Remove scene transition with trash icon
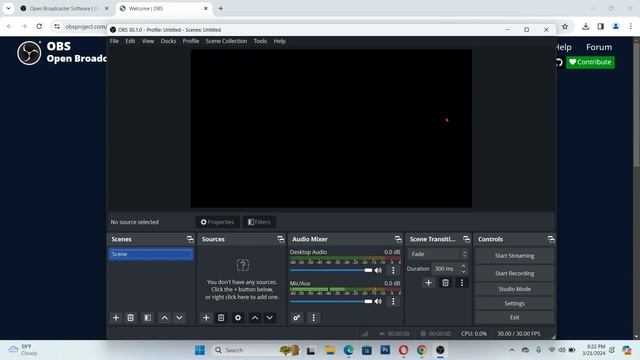The width and height of the screenshot is (640, 360). click(x=445, y=282)
